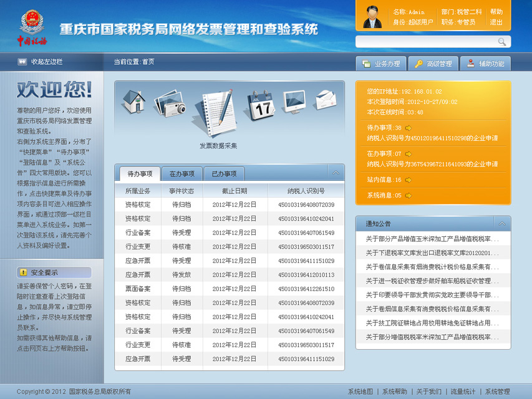The height and width of the screenshot is (399, 532).
Task: Click the collapse sidebar arrow icon
Action: coord(22,62)
